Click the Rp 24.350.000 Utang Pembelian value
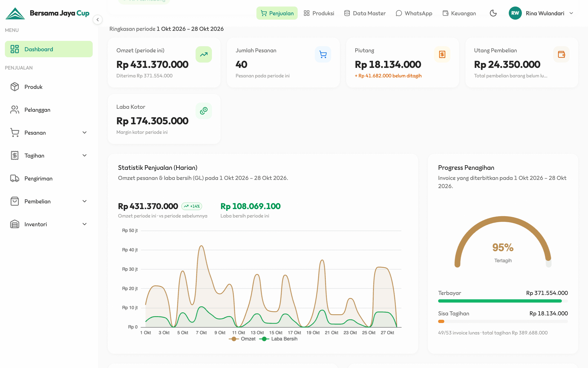588x368 pixels. [507, 65]
